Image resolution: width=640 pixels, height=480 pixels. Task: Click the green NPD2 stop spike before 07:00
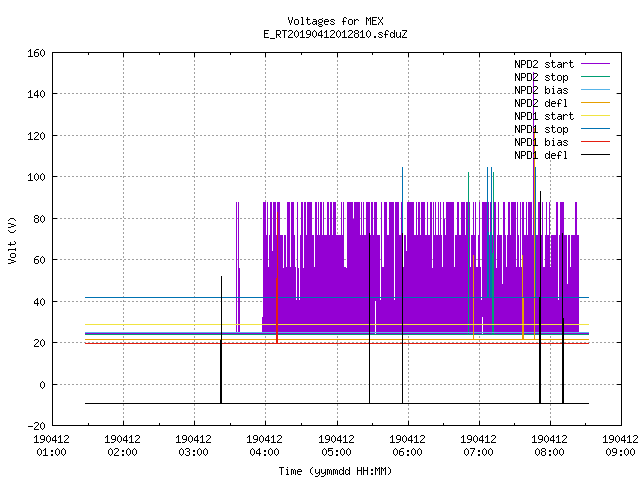click(x=469, y=253)
